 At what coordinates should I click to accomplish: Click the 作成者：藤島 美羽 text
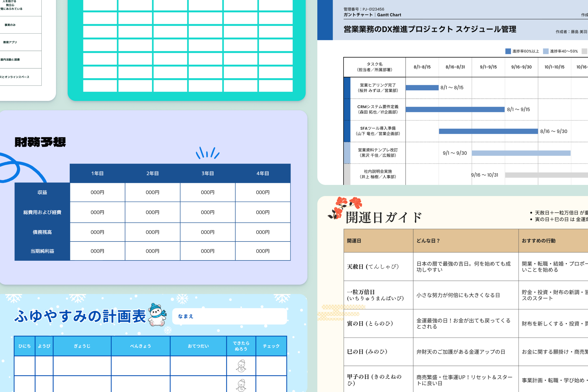[x=571, y=32]
